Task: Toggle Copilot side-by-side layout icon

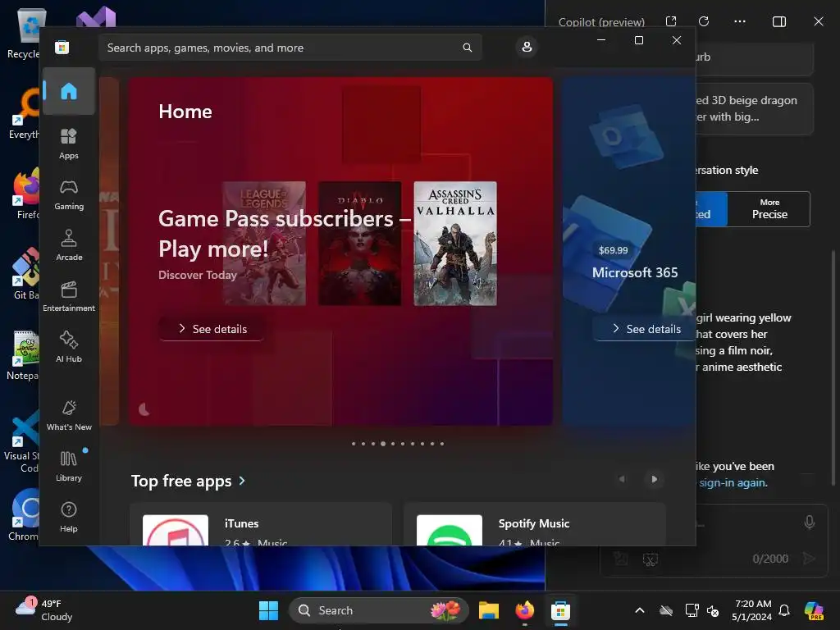Action: pyautogui.click(x=779, y=21)
